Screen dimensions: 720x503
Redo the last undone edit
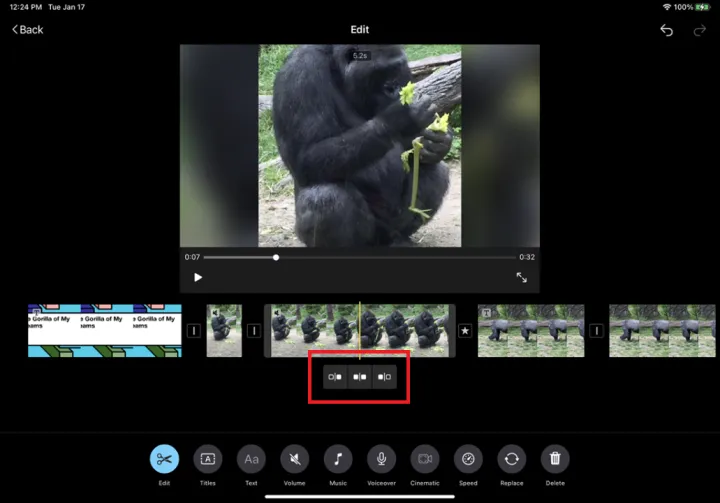699,31
